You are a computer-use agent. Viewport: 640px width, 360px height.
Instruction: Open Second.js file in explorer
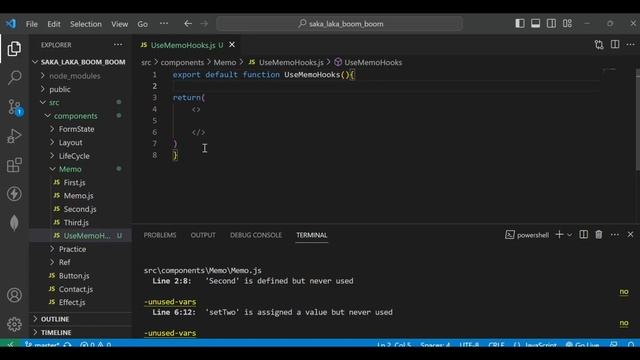pyautogui.click(x=80, y=209)
